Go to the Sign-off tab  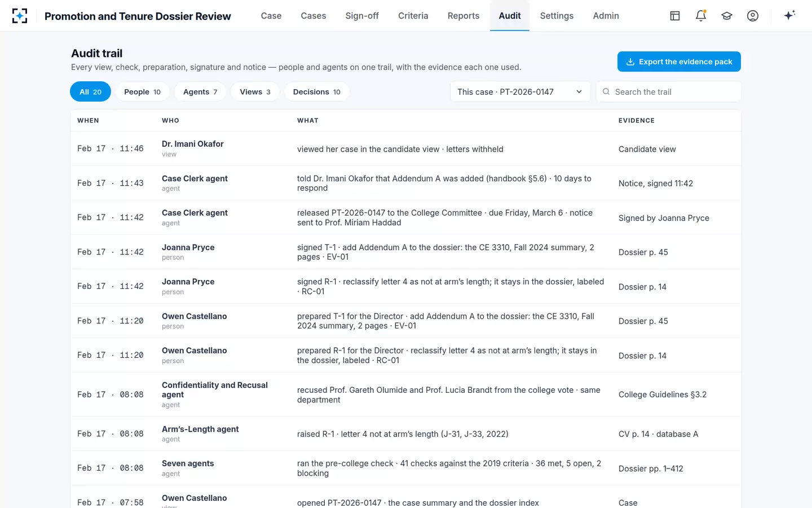point(362,16)
